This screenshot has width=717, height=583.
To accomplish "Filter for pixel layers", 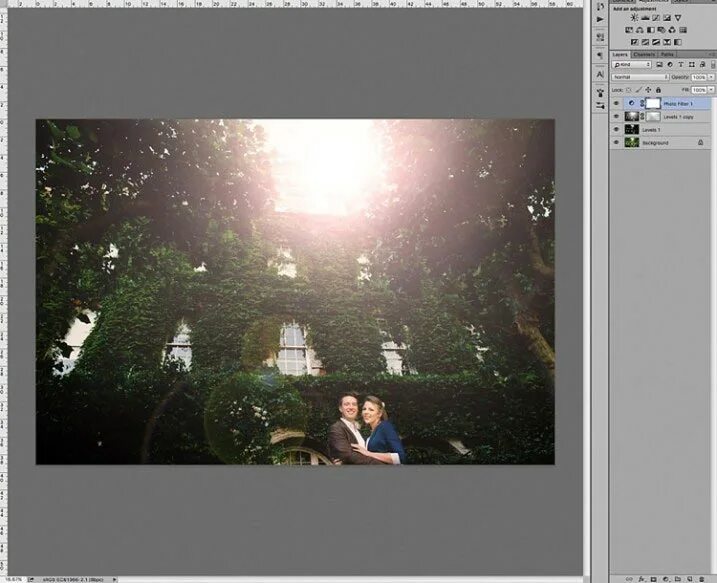I will point(659,64).
